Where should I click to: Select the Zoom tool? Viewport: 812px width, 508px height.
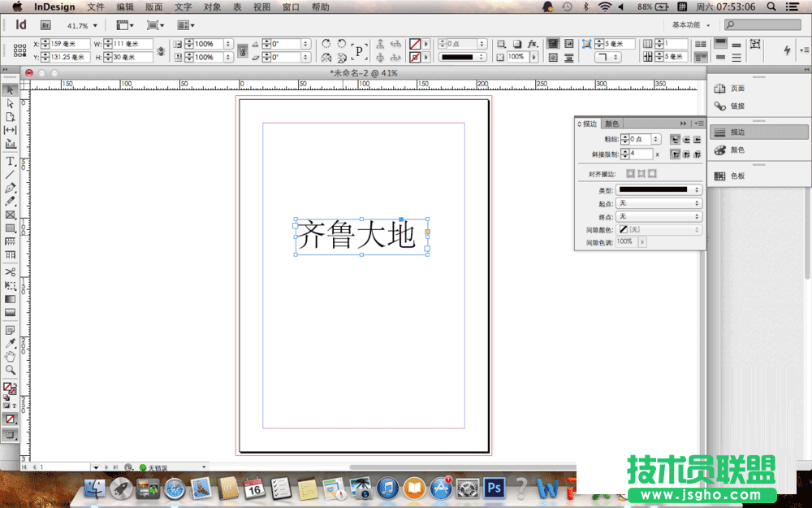[10, 369]
